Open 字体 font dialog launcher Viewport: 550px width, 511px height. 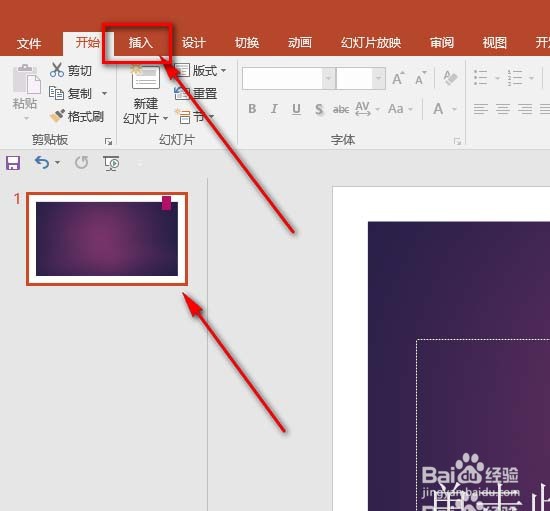click(457, 141)
